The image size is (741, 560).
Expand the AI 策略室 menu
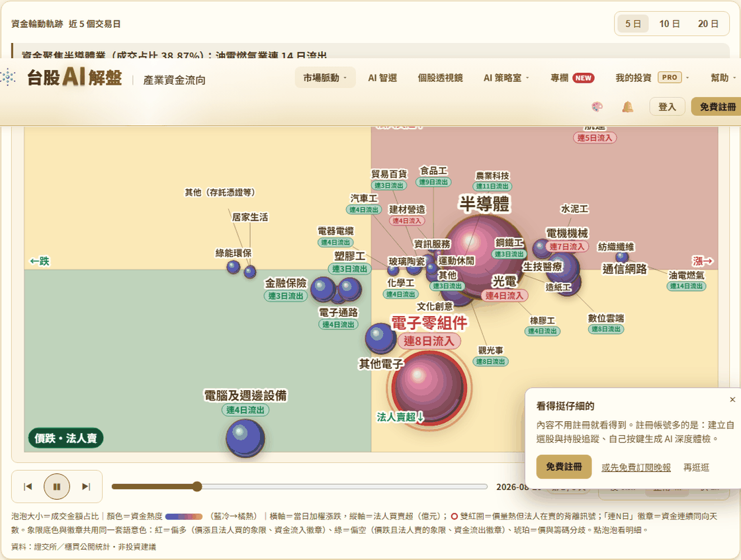[x=506, y=78]
